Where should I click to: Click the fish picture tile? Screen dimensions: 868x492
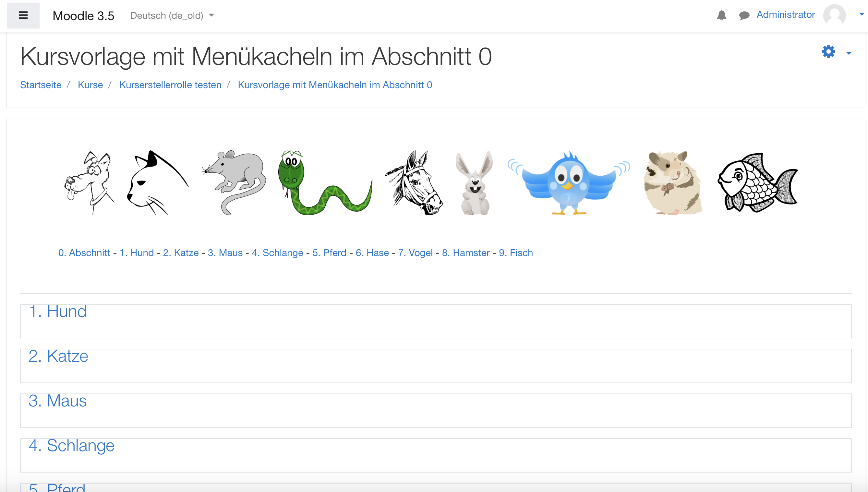pyautogui.click(x=757, y=182)
